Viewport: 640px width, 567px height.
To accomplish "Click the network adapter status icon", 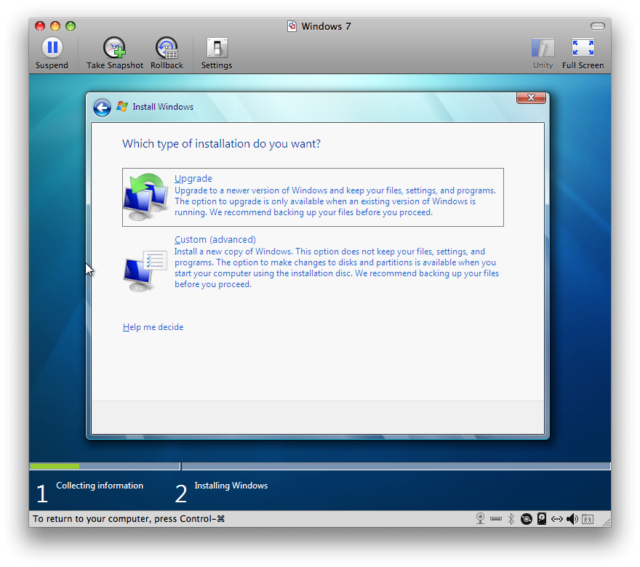I will tap(557, 519).
